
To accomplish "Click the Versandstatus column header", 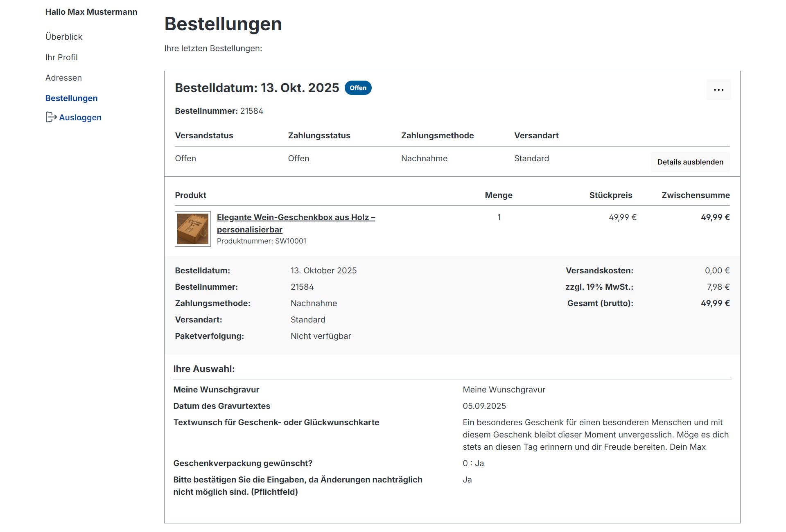I will (204, 135).
